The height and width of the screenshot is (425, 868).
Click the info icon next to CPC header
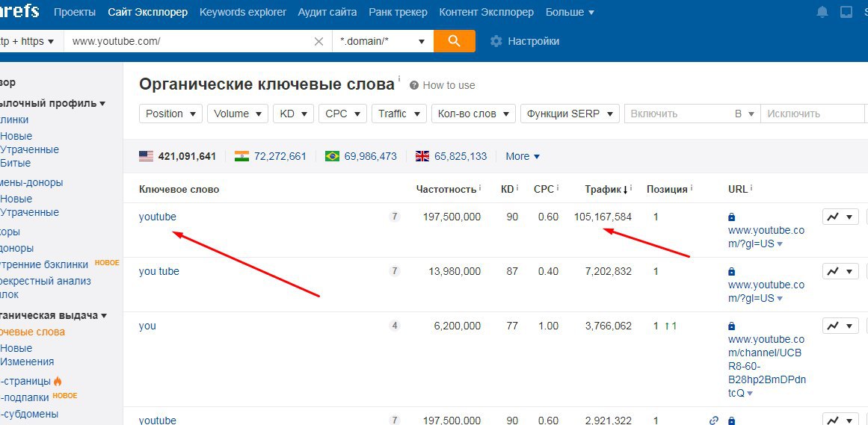pos(558,188)
